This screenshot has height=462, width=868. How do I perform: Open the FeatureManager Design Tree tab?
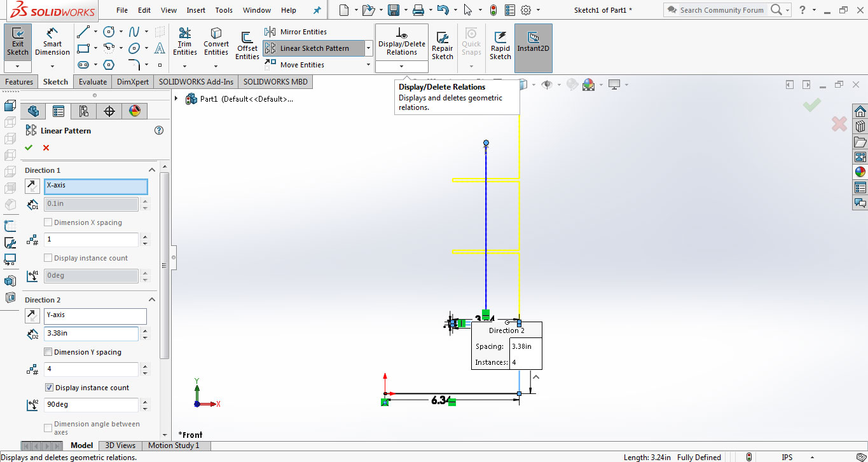coord(33,111)
